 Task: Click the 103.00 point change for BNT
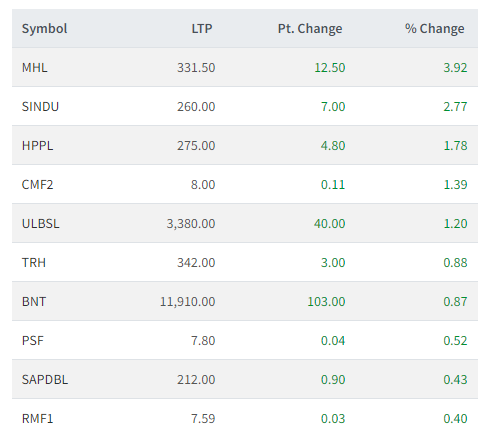click(326, 302)
